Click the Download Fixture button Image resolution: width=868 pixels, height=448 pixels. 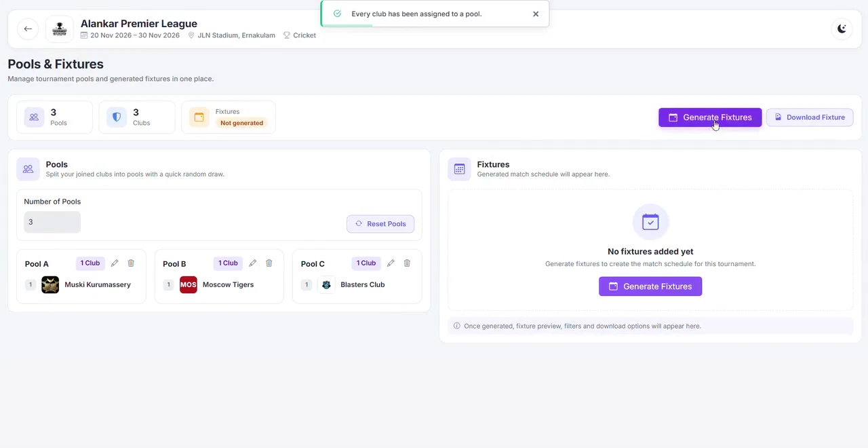[810, 117]
